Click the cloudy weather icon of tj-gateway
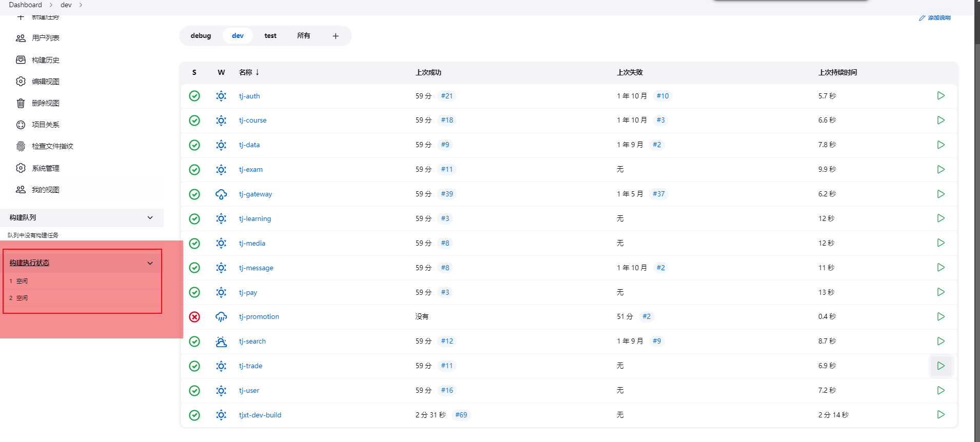 point(221,194)
